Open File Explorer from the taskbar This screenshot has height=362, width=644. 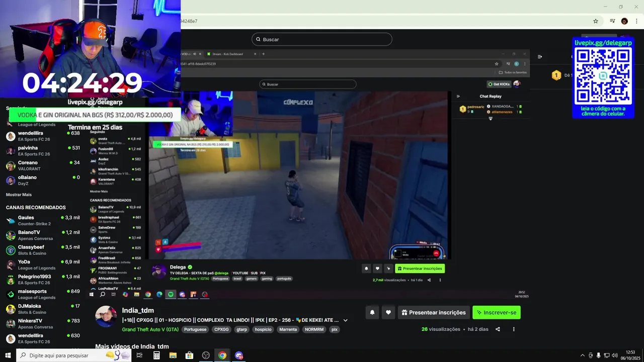coord(173,355)
